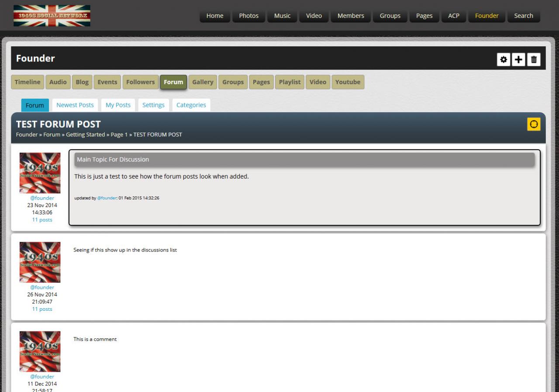This screenshot has height=392, width=559.
Task: Click 'Seeing if this show up' reply text
Action: click(x=125, y=250)
